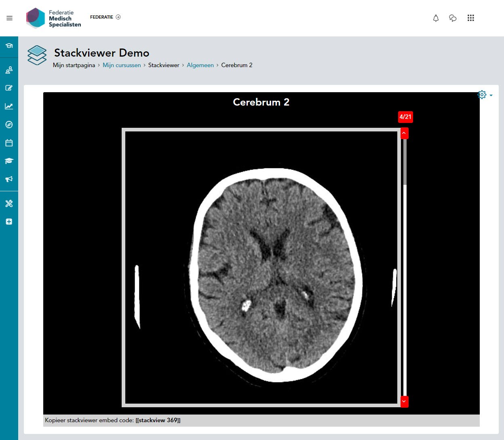This screenshot has height=440, width=504.
Task: Select the [[stackview 369]] embed code
Action: point(158,420)
